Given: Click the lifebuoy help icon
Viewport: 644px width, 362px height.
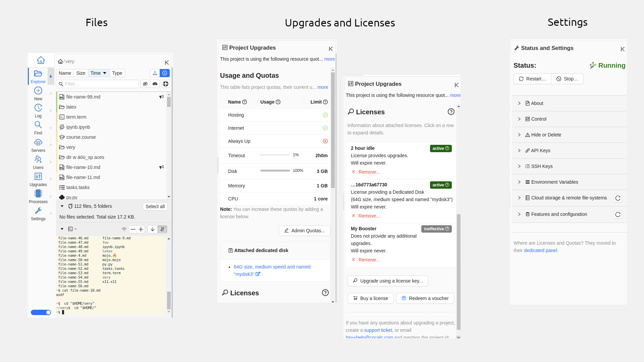Looking at the screenshot, I should point(166,84).
